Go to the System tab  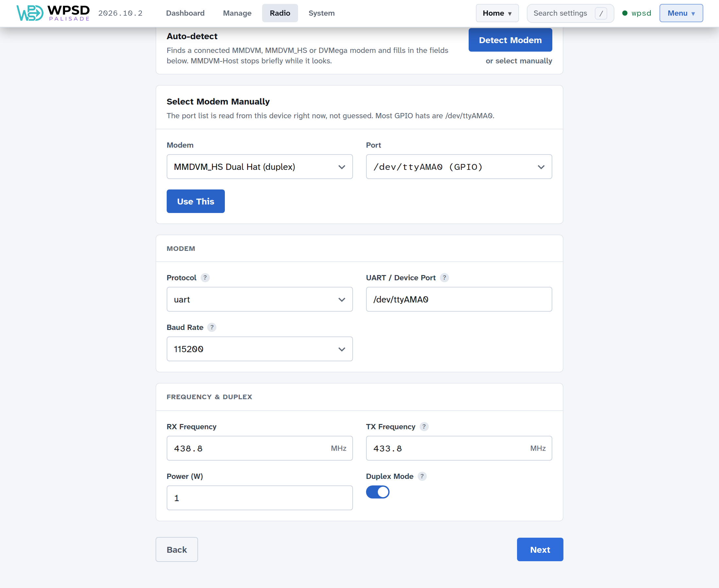coord(322,13)
